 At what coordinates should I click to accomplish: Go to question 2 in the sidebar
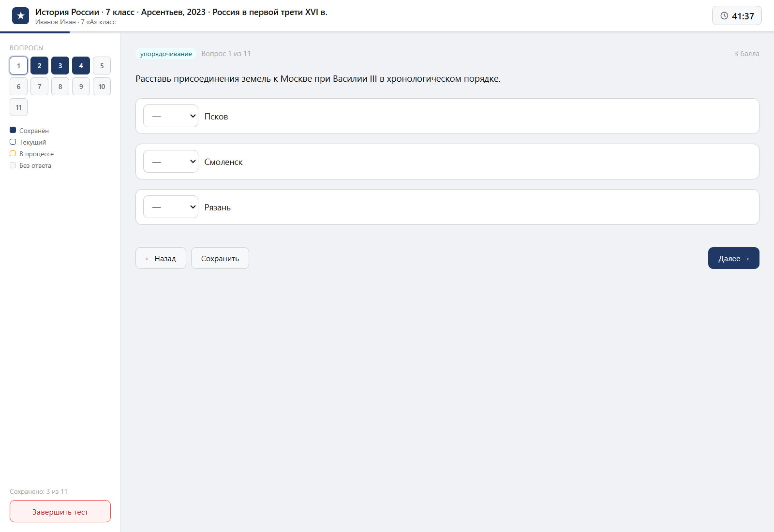tap(39, 66)
